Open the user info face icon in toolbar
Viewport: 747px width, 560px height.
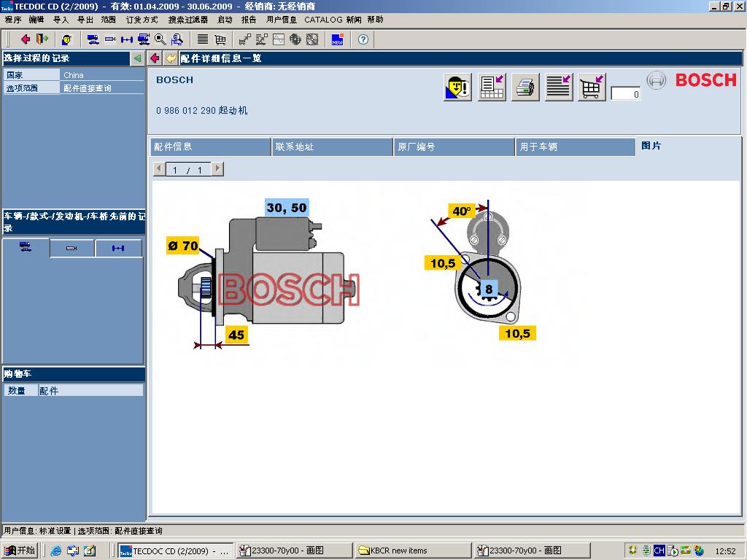coord(66,39)
